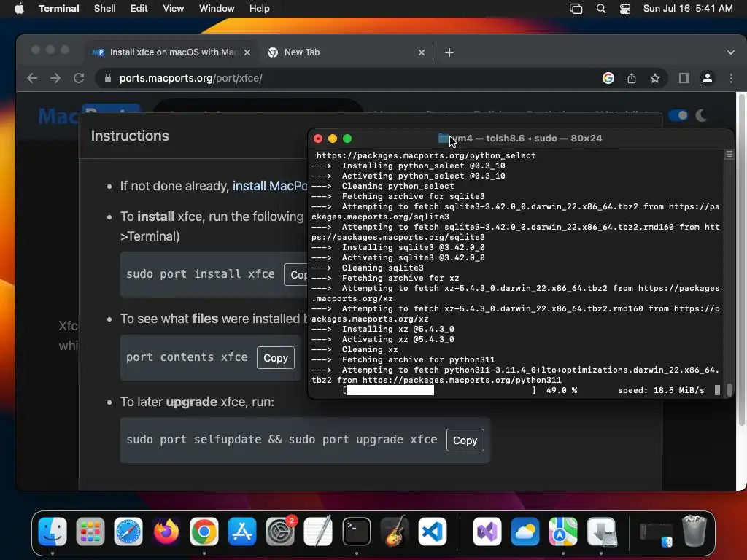The width and height of the screenshot is (747, 560).
Task: Share this page from the address bar
Action: (632, 78)
